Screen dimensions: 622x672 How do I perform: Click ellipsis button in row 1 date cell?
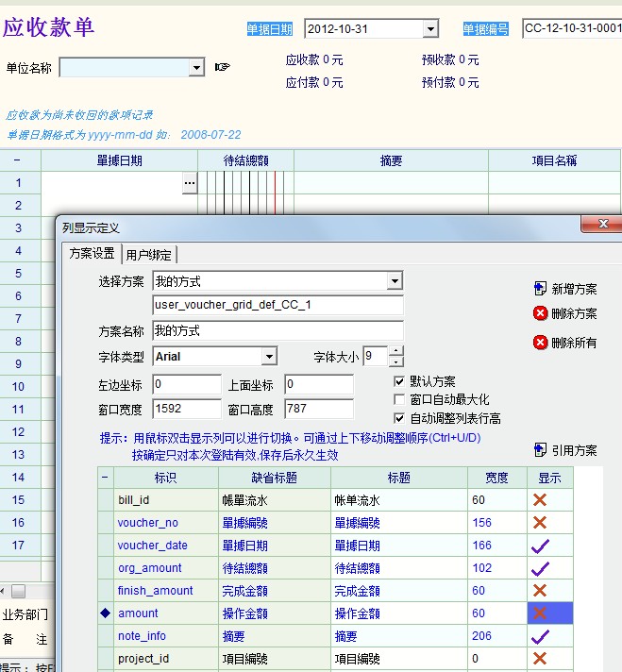(x=190, y=182)
